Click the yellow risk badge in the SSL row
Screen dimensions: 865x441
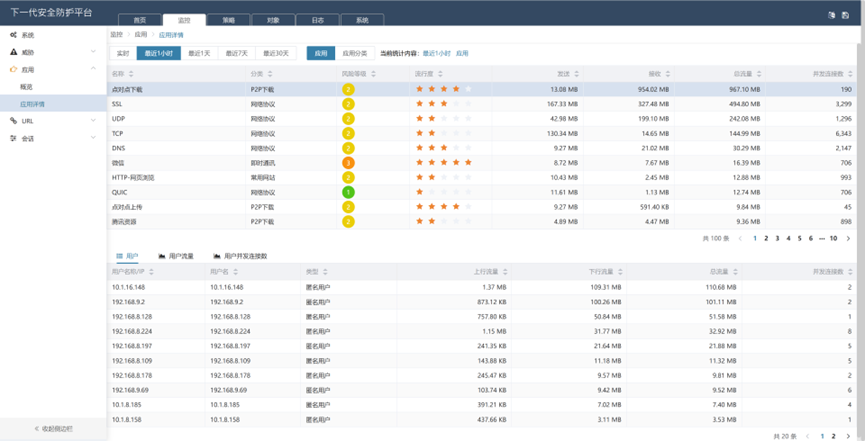[x=348, y=104]
